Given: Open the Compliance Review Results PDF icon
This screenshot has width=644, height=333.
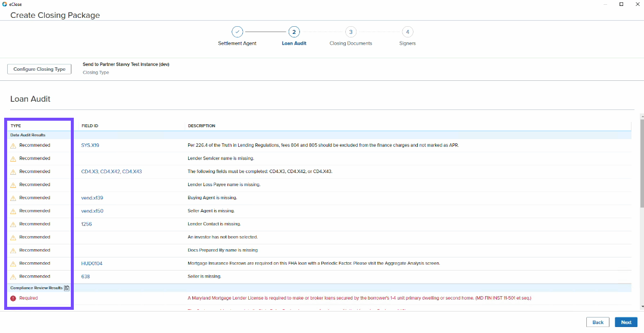Looking at the screenshot, I should 67,288.
